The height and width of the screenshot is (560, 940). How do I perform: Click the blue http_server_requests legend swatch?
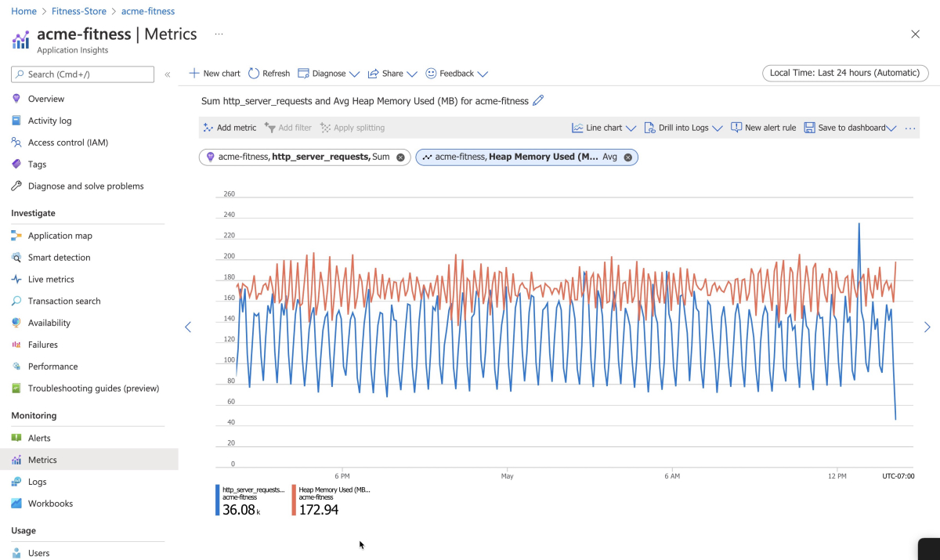(218, 500)
